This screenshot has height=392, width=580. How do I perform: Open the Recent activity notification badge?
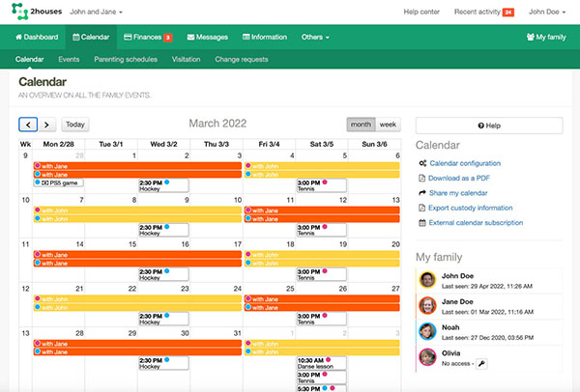(x=535, y=12)
